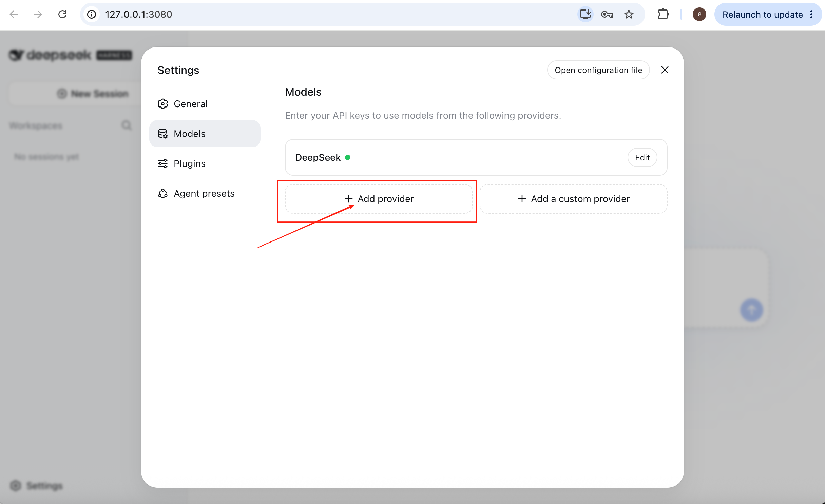This screenshot has height=504, width=825.
Task: Edit the DeepSeek provider
Action: click(642, 157)
